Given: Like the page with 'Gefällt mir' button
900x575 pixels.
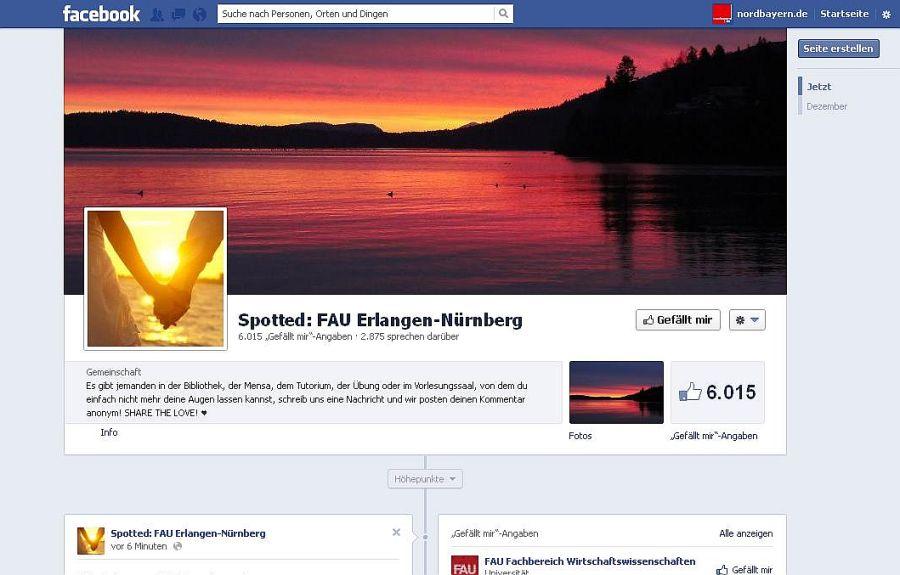Looking at the screenshot, I should (677, 320).
